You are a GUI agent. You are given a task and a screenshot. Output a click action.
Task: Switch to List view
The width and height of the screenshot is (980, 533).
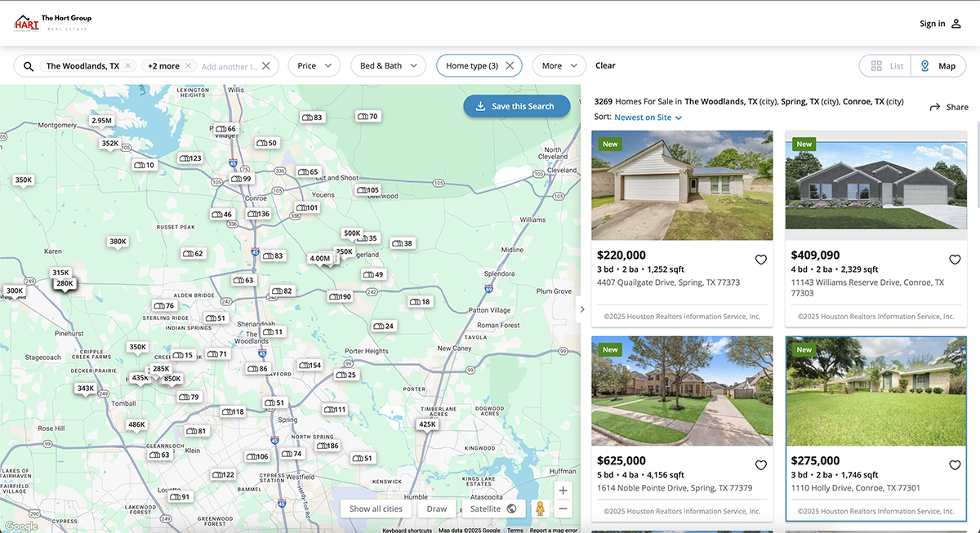pos(886,66)
